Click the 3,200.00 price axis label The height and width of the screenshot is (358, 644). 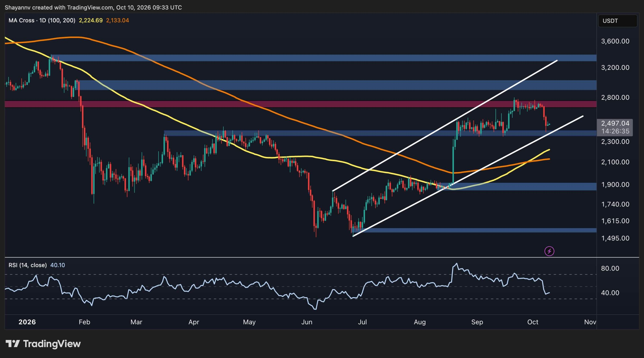(x=615, y=68)
